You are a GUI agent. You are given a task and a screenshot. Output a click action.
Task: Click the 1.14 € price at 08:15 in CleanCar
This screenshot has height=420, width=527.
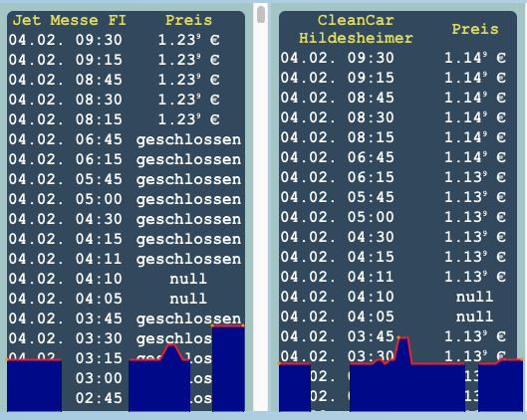(x=475, y=137)
